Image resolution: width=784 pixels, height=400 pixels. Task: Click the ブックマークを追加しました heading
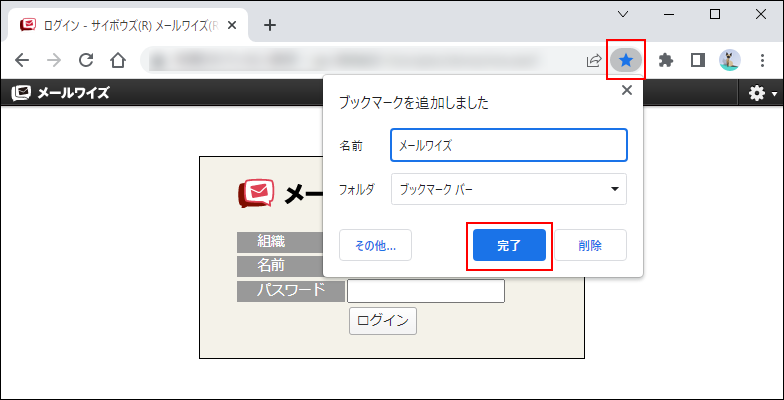click(414, 103)
